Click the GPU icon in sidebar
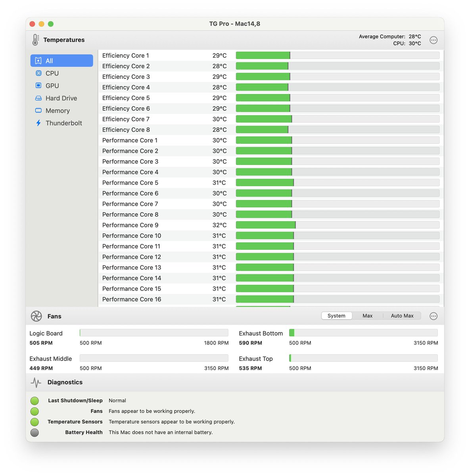 (x=38, y=85)
